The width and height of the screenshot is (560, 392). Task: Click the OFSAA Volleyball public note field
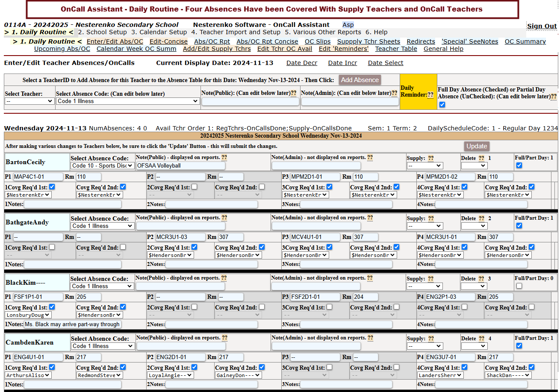click(x=180, y=166)
